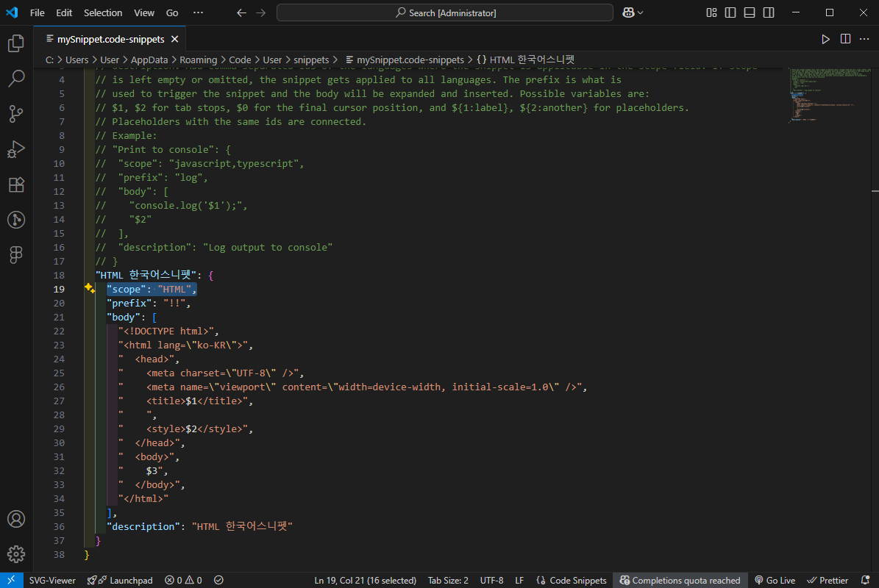Click the Roaming breadcrumb
The width and height of the screenshot is (879, 588).
tap(198, 60)
